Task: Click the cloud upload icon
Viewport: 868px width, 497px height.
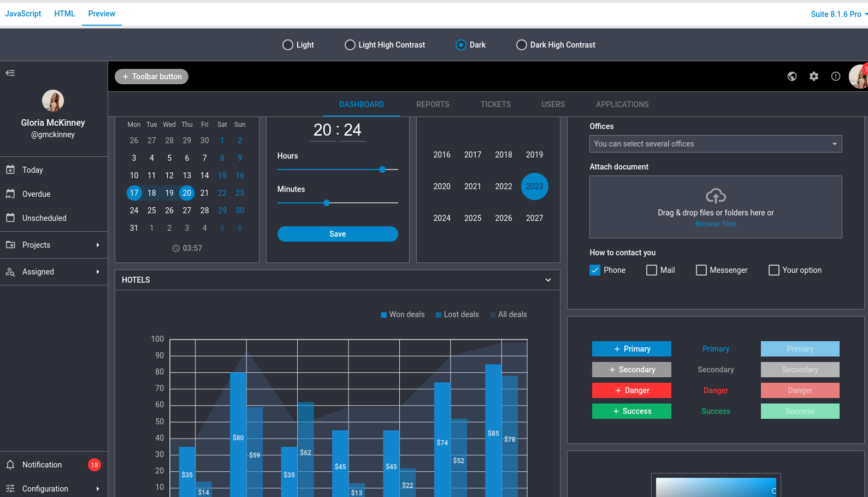Action: (716, 196)
